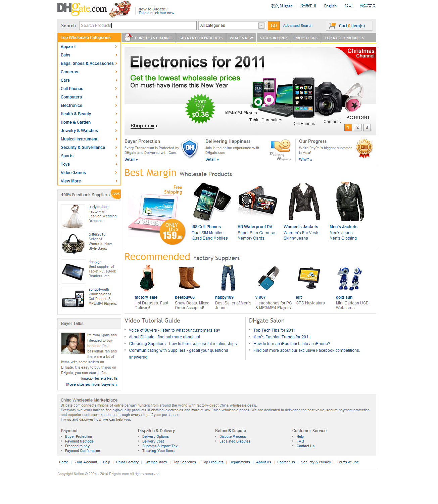Switch to banner slide 2
Viewport: 438px width, 504px height.
[x=357, y=127]
